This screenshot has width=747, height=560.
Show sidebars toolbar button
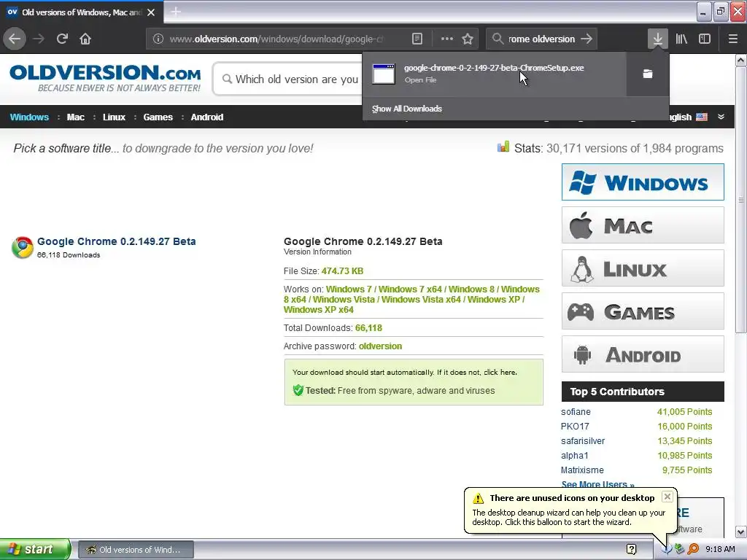pos(705,39)
